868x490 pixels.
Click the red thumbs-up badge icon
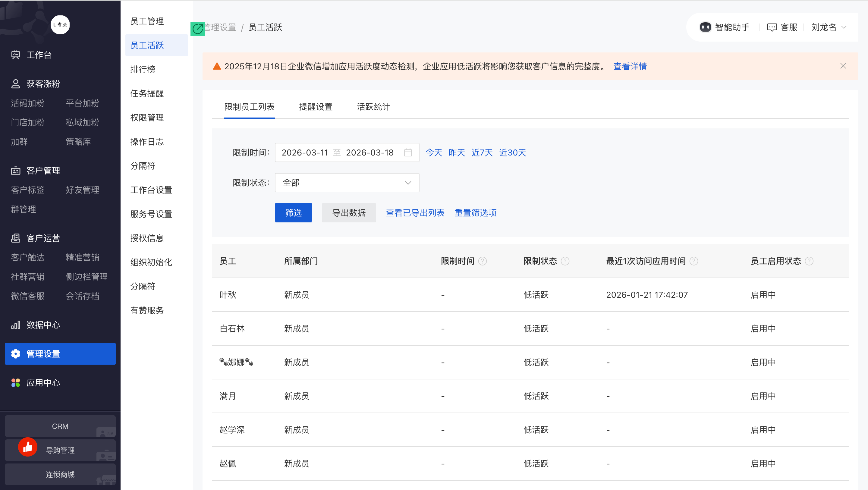pos(28,447)
